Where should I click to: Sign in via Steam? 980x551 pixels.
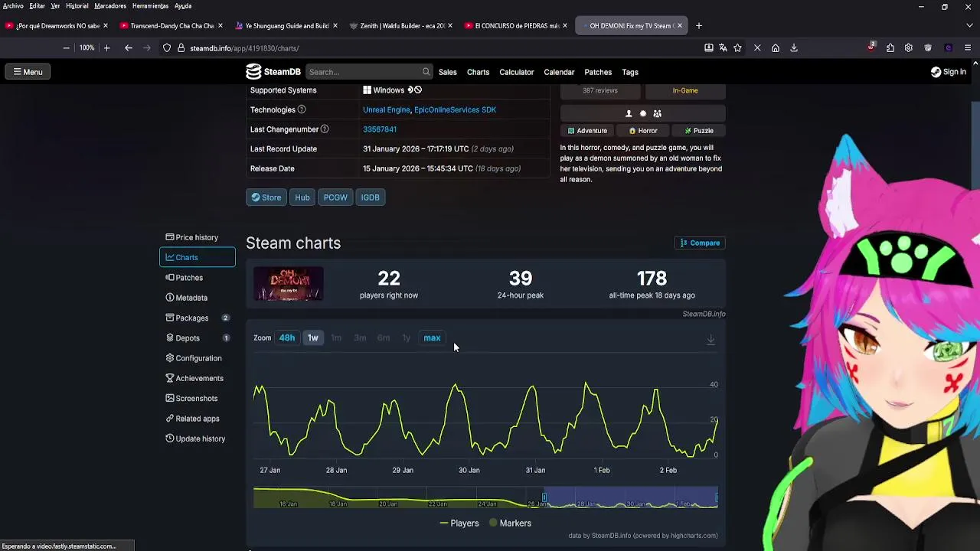click(948, 72)
